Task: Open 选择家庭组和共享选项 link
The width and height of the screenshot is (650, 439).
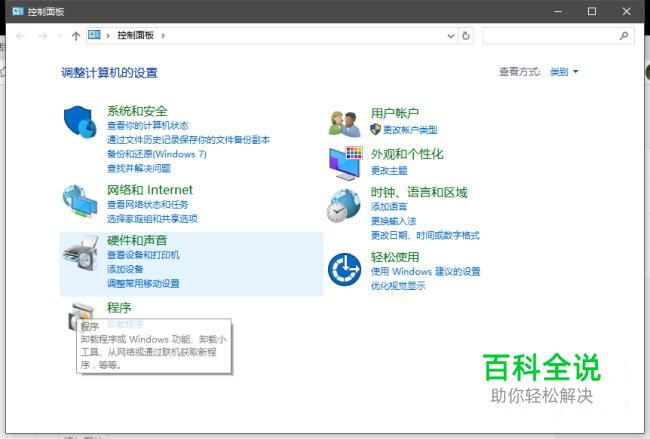Action: point(152,218)
